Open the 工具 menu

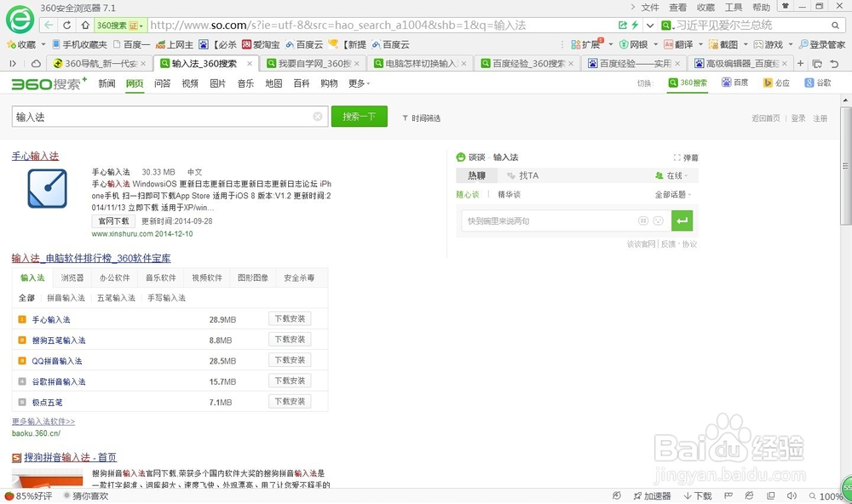click(x=733, y=7)
